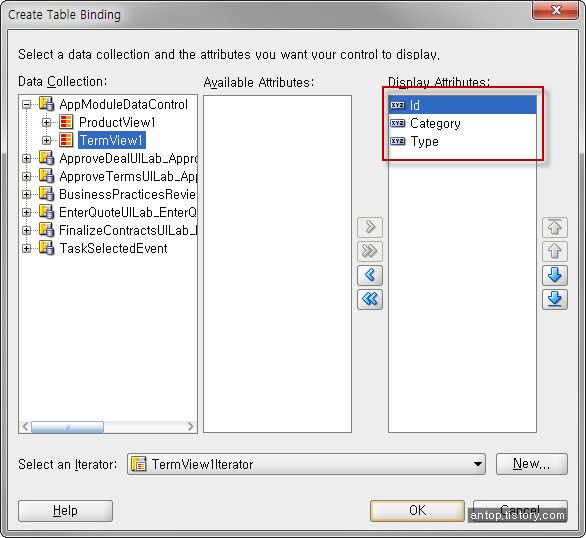Select the TaskSelectedEvent tree item
The height and width of the screenshot is (538, 586).
113,248
